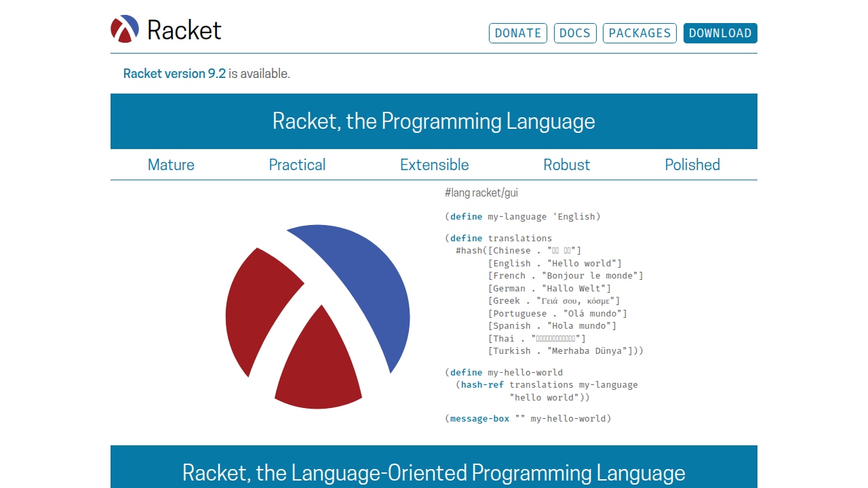Click the Portuguese "Olá mundo" code line

coord(557,314)
